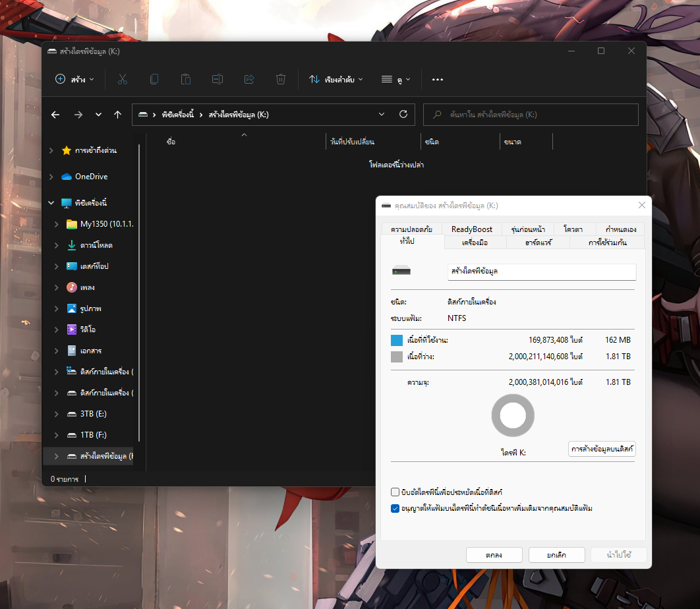Image resolution: width=700 pixels, height=609 pixels.
Task: Click the search magnifier icon
Action: pos(437,115)
